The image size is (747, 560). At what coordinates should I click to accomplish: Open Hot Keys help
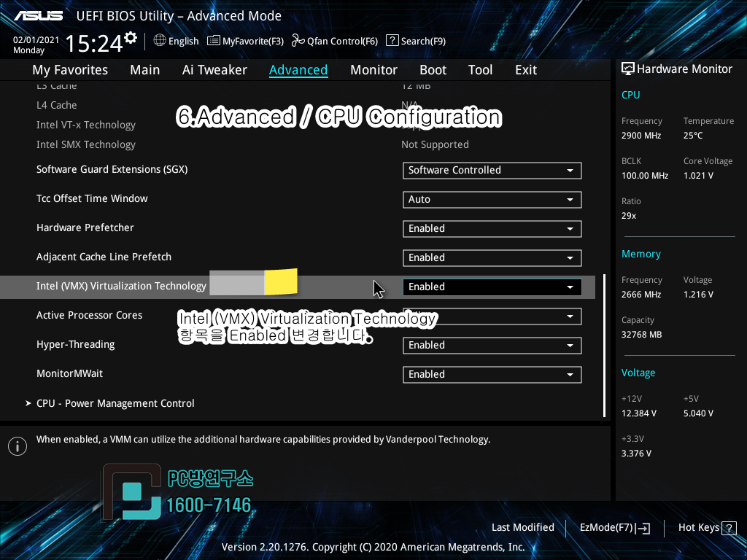tap(698, 528)
